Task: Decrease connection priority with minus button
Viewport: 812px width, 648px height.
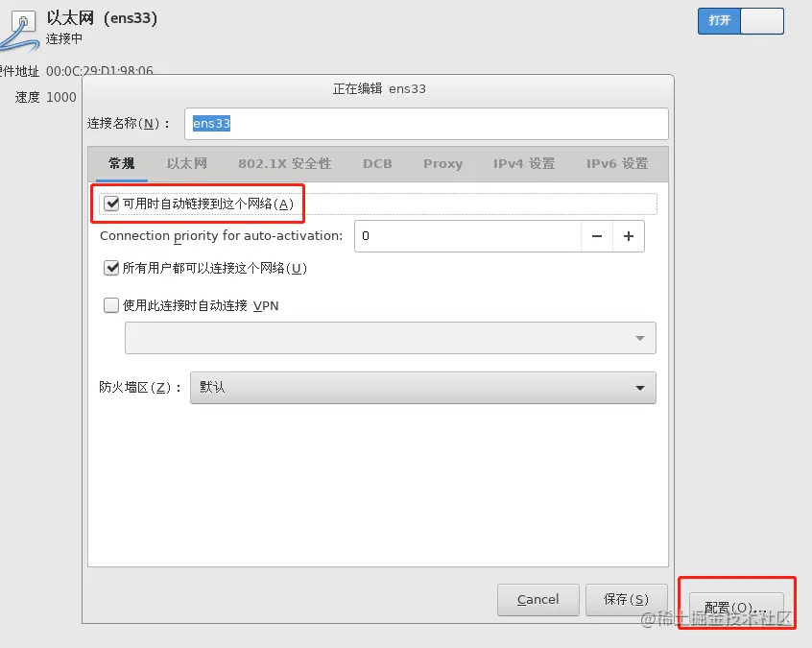Action: click(x=597, y=236)
